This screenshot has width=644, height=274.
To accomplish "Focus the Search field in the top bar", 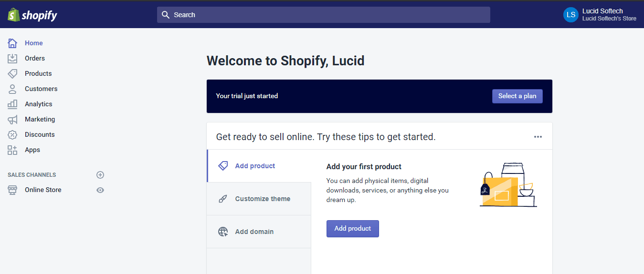I will 324,15.
